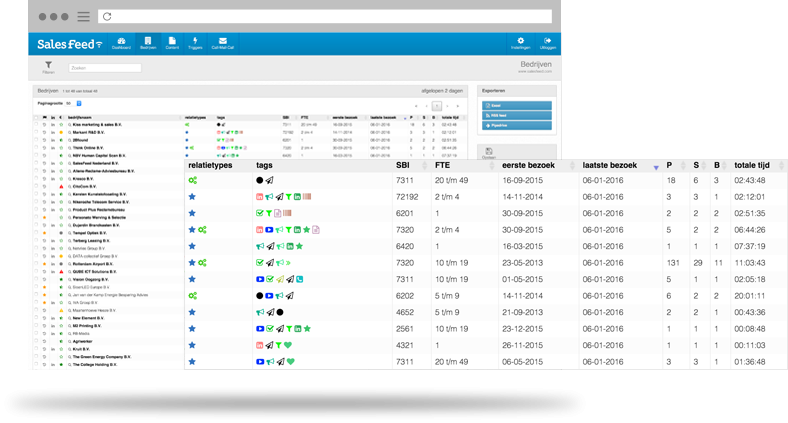788x423 pixels.
Task: Export as RSS feed
Action: pyautogui.click(x=517, y=116)
